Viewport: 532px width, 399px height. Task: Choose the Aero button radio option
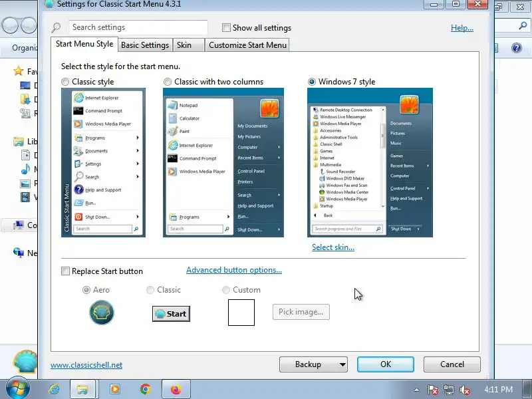86,290
